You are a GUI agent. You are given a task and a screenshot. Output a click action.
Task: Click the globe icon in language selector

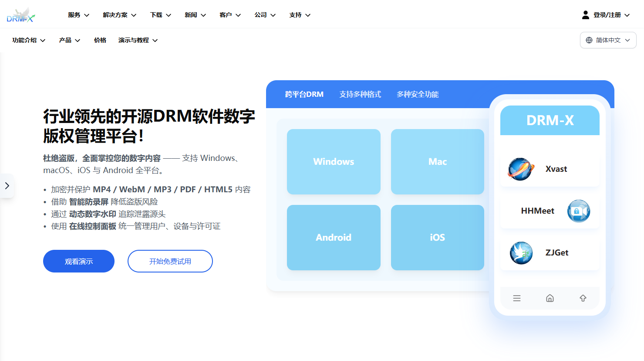point(589,40)
